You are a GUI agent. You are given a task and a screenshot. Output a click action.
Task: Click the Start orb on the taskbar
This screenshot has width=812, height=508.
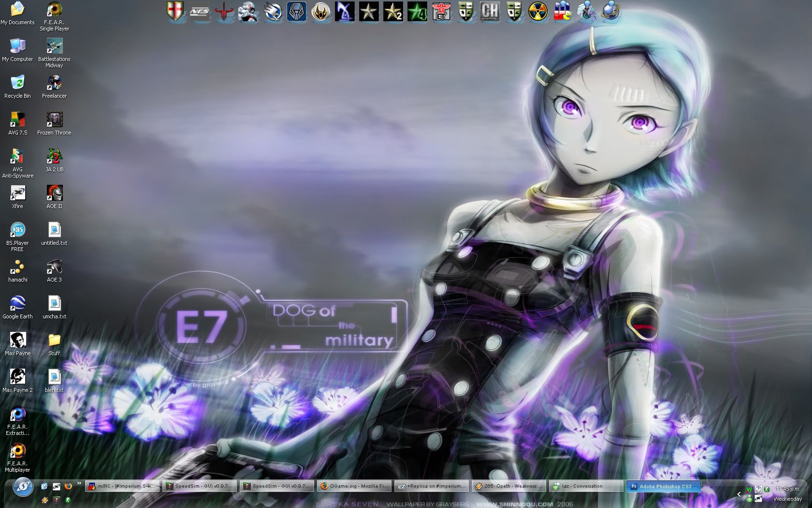coord(23,486)
